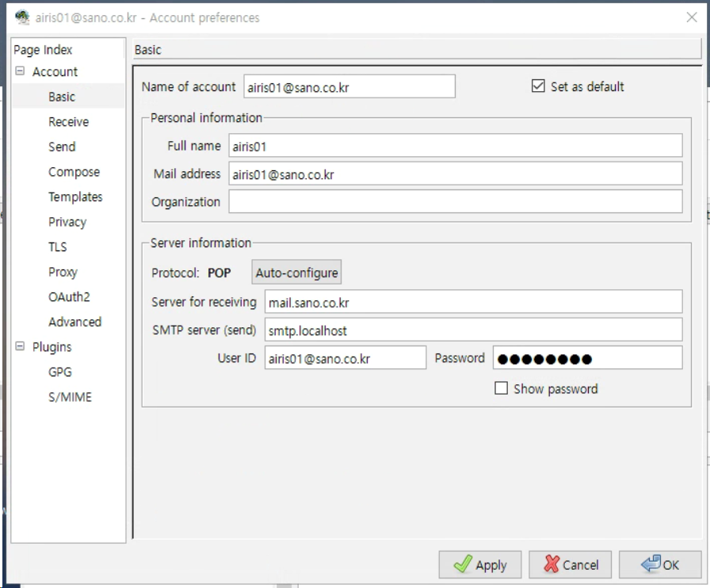Close the Account preferences window
Screen dimensions: 710x588
click(690, 17)
